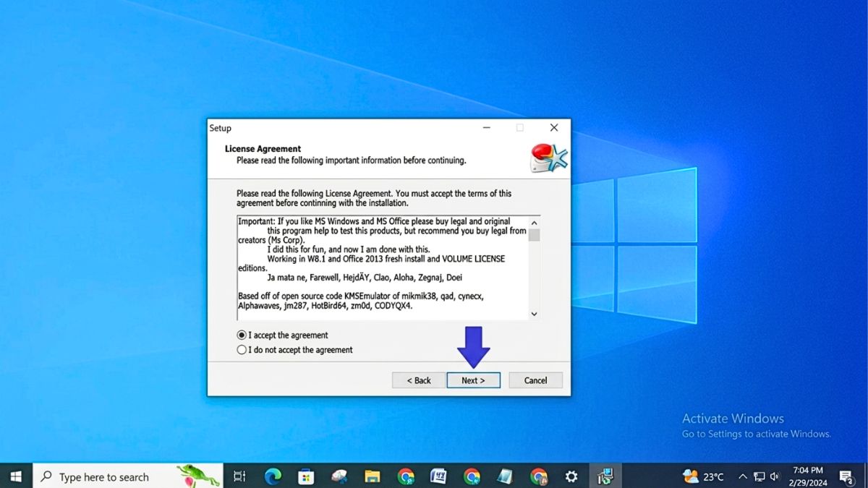Open Microsoft Store from the taskbar
The height and width of the screenshot is (488, 868).
pos(306,476)
